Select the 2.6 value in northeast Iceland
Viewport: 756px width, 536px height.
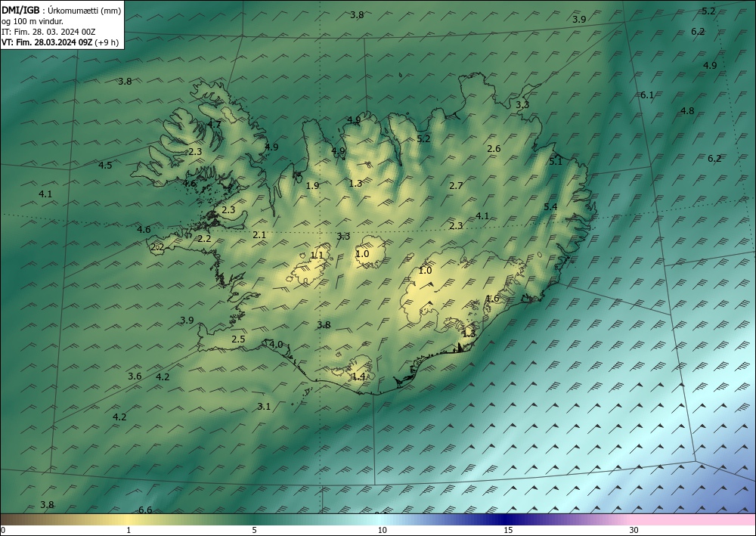494,148
